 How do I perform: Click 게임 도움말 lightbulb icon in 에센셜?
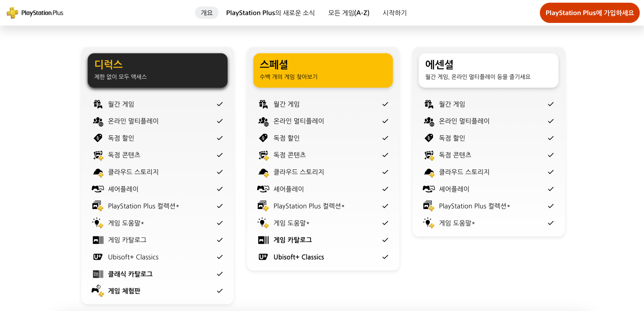pos(429,223)
